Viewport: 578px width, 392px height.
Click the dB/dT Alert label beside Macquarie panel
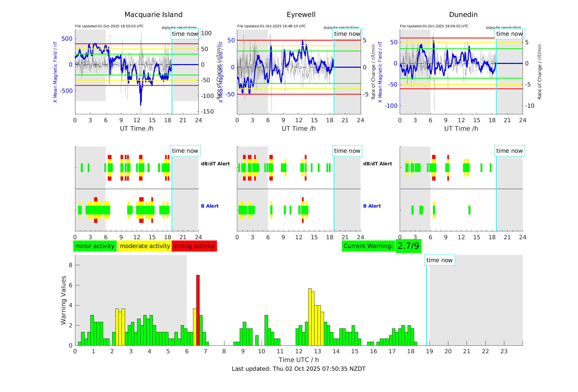pos(215,164)
